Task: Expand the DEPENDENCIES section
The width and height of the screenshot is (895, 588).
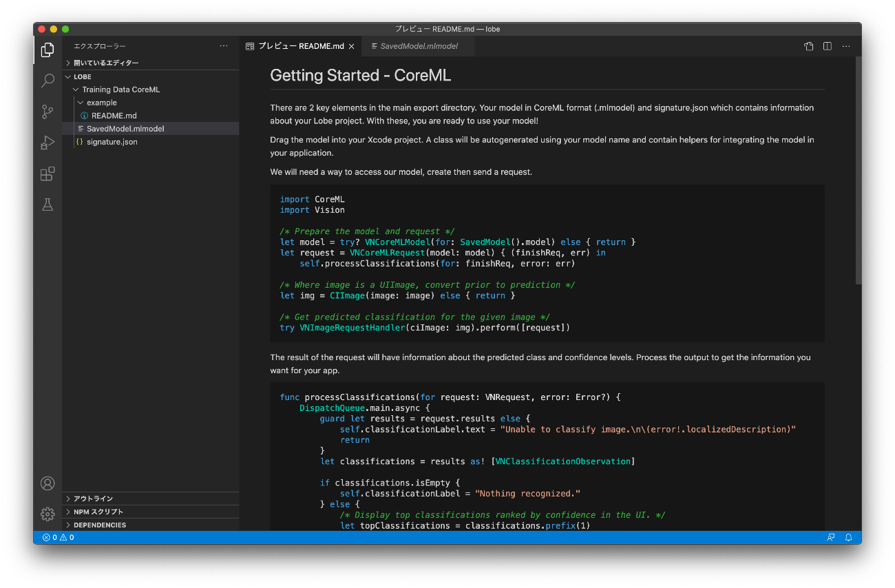Action: (x=151, y=525)
